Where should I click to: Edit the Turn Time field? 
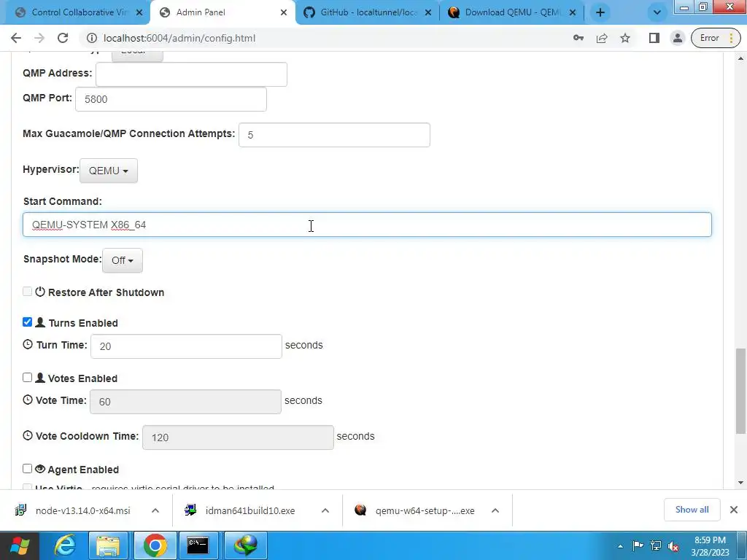186,346
